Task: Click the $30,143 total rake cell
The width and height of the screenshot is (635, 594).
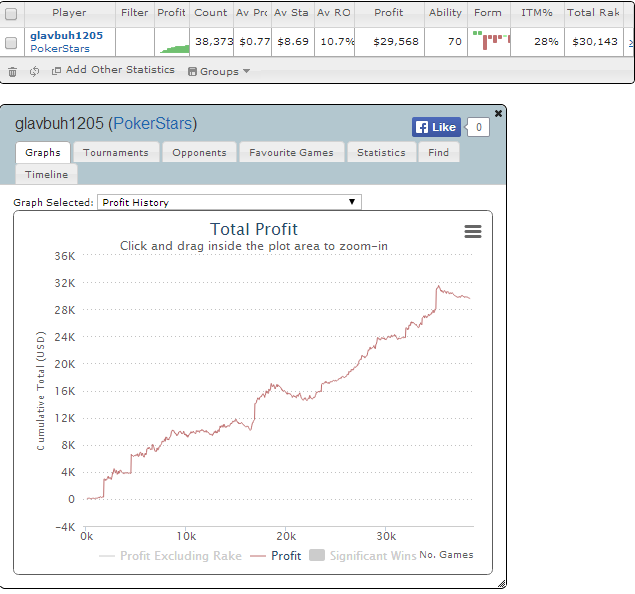Action: tap(595, 42)
